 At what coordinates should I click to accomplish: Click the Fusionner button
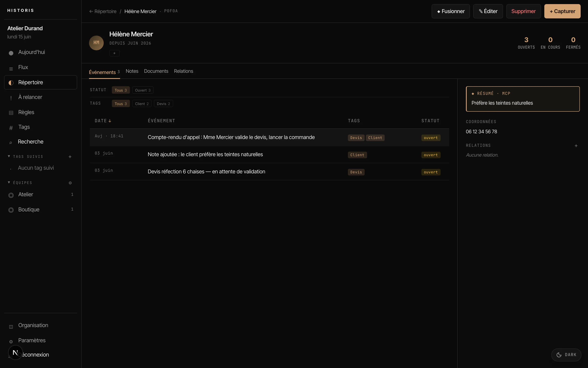pyautogui.click(x=451, y=11)
